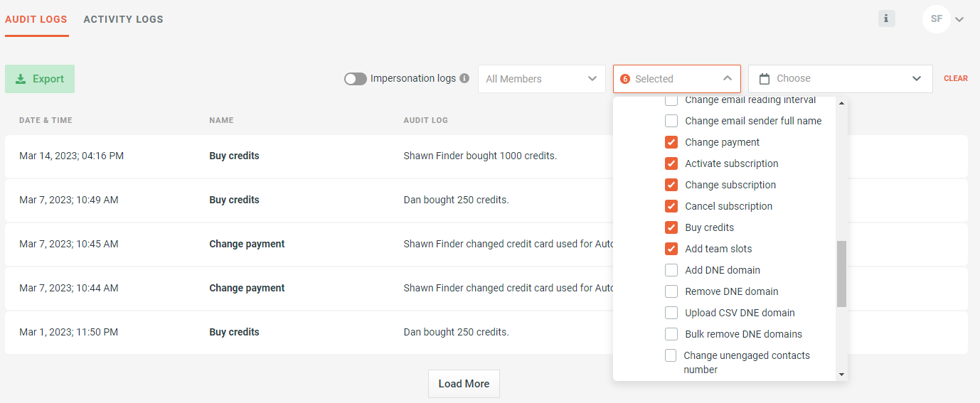The image size is (980, 403).
Task: Collapse the Selected filter dropdown
Action: coord(677,79)
